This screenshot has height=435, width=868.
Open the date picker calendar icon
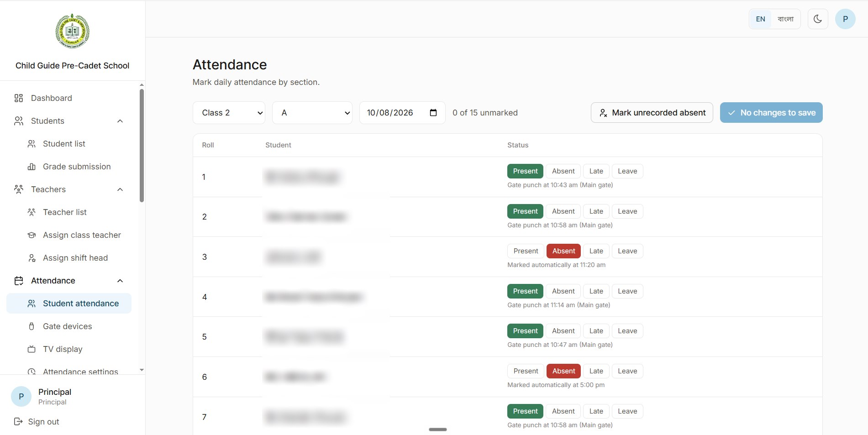pos(433,113)
